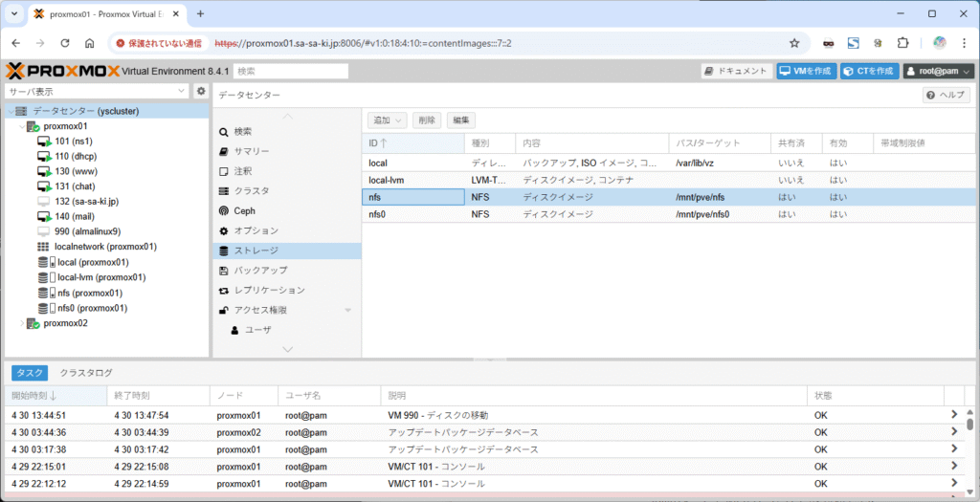Viewport: 980px width, 502px height.
Task: Bookmark the page with the star icon
Action: tap(794, 43)
